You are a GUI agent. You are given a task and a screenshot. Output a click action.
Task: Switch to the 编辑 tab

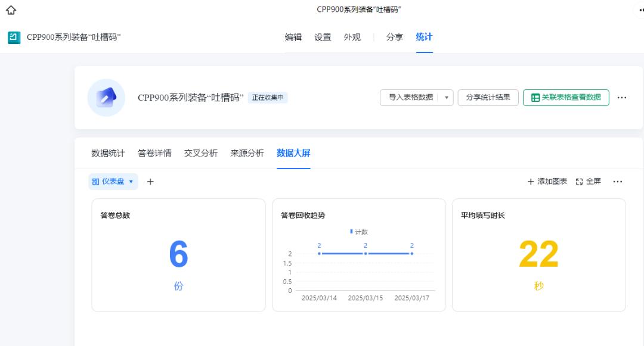click(x=293, y=37)
